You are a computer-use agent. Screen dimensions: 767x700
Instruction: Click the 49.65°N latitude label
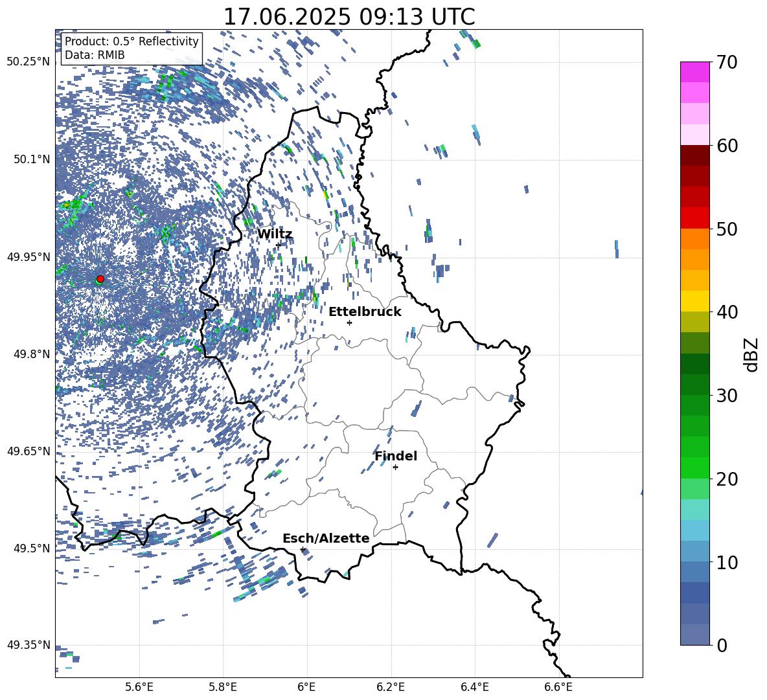(29, 451)
